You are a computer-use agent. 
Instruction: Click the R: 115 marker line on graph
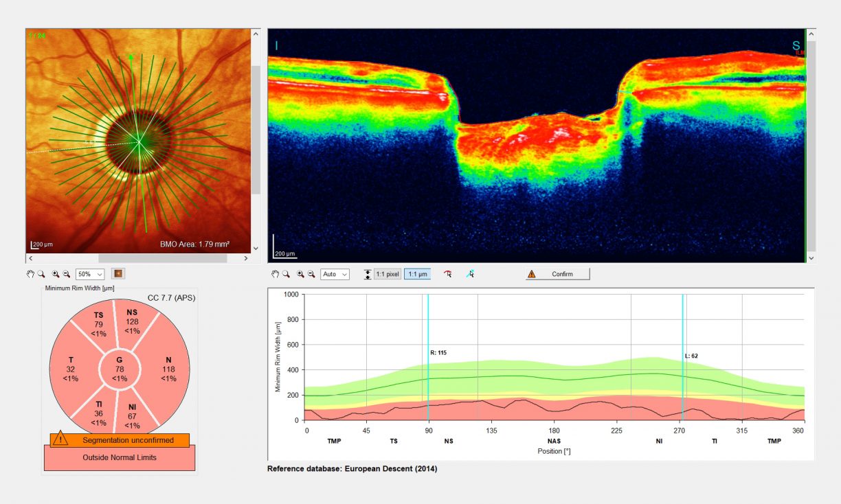click(x=428, y=357)
